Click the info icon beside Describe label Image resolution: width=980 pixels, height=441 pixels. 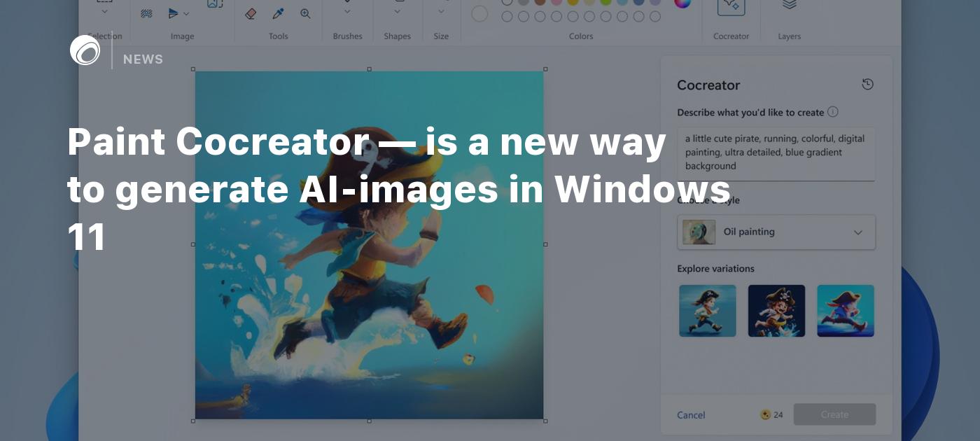[832, 111]
